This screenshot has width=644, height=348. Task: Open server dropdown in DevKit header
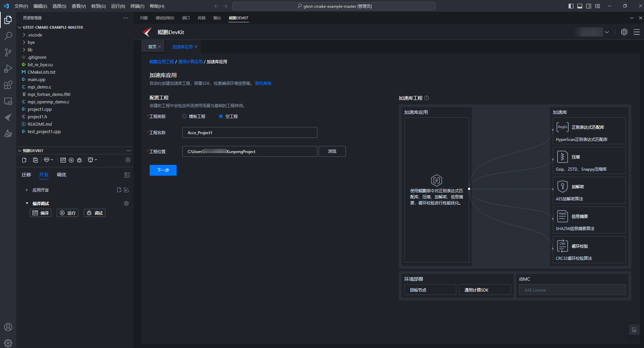click(x=607, y=32)
